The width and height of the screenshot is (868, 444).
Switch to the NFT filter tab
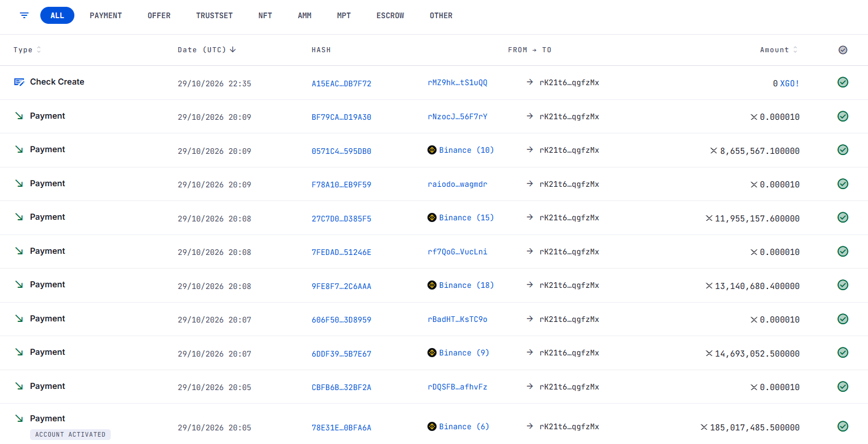pos(265,15)
